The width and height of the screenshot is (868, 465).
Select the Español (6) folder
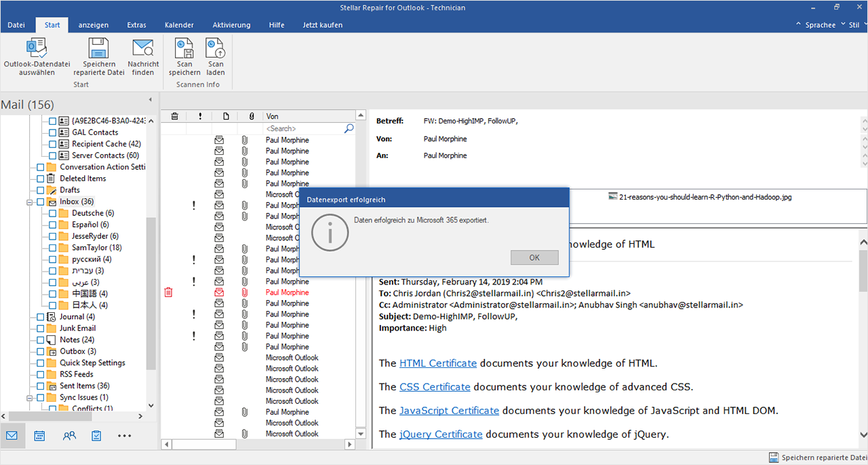[90, 225]
